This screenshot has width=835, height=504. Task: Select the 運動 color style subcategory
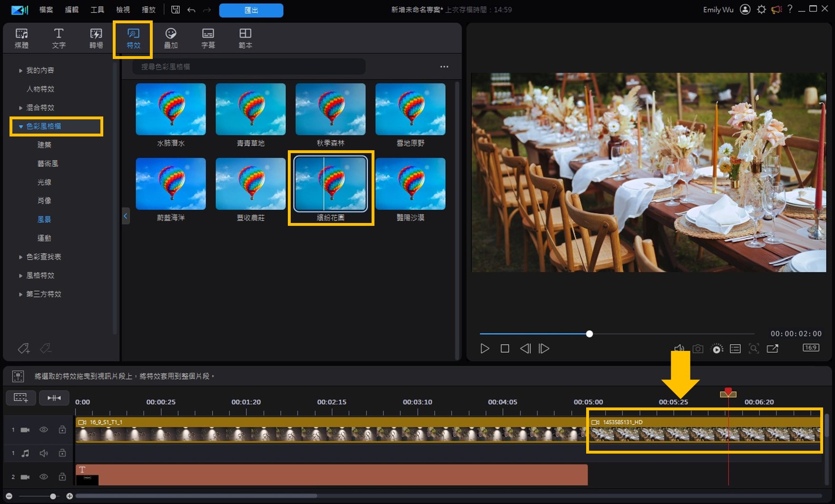pos(44,238)
